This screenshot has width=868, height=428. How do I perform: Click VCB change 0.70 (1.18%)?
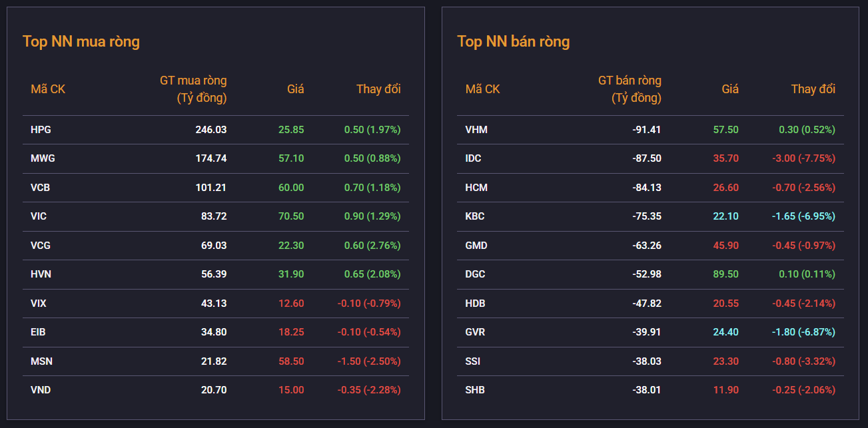(372, 188)
